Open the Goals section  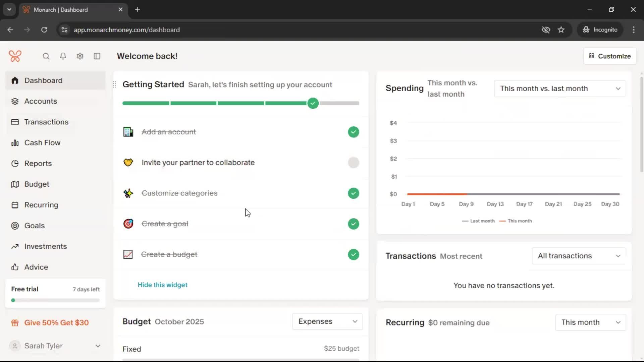tap(34, 225)
